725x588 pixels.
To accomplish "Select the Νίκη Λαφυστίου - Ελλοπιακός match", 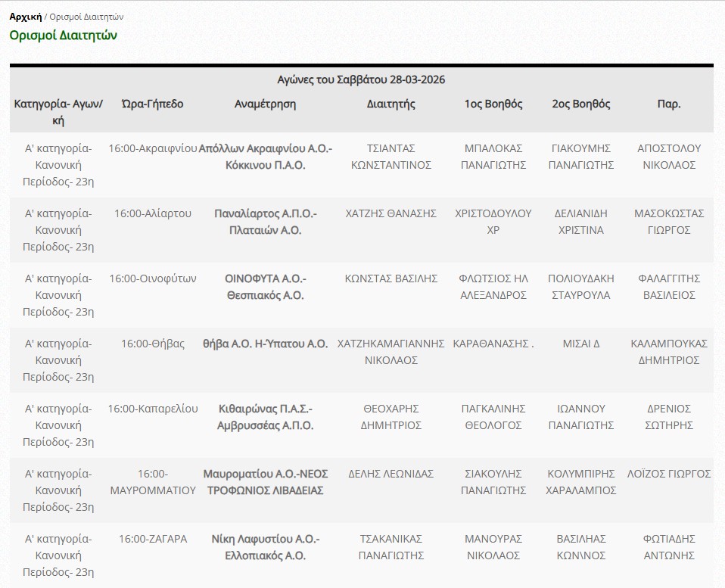I will click(x=265, y=547).
